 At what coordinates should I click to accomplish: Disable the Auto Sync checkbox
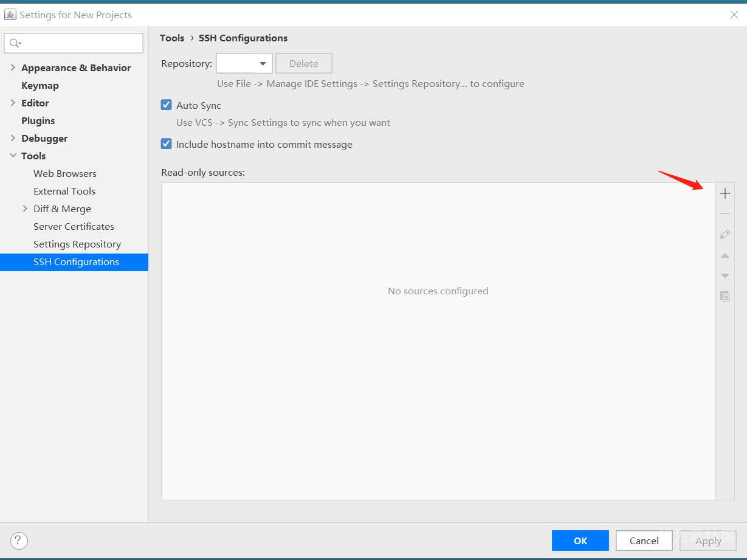[167, 105]
